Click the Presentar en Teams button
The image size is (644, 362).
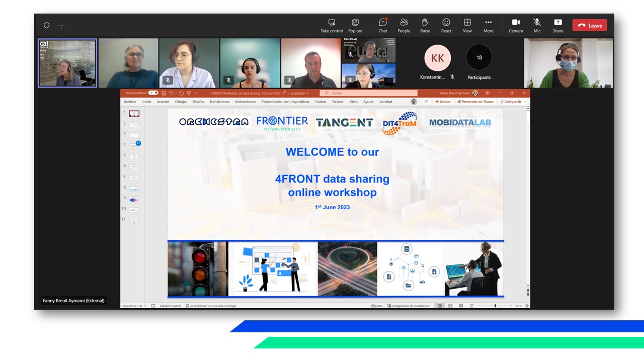tap(475, 102)
